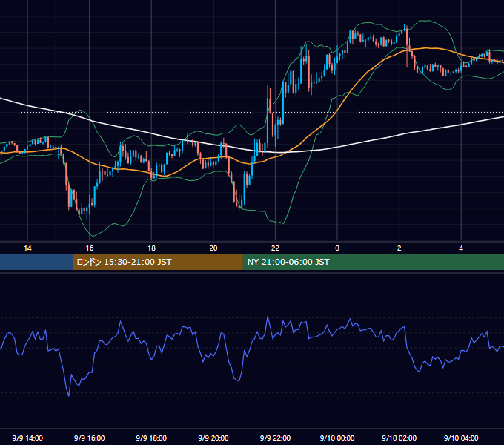Click the '18' hour label on the price chart axis
This screenshot has width=504, height=445.
151,248
